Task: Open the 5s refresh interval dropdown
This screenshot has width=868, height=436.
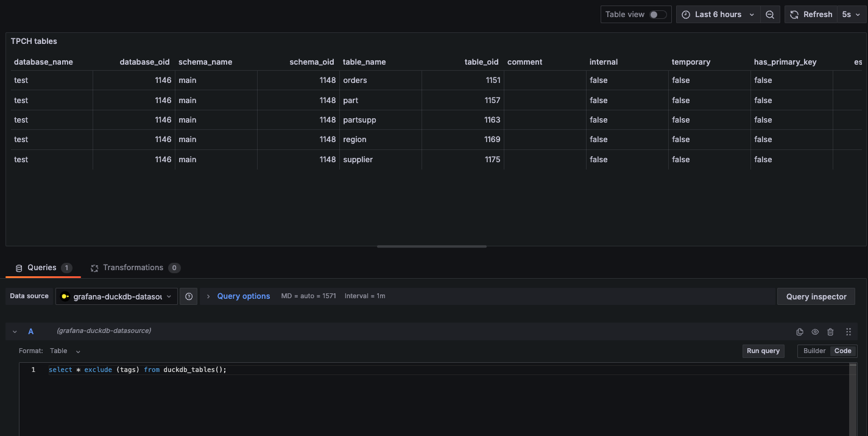Action: pos(850,15)
